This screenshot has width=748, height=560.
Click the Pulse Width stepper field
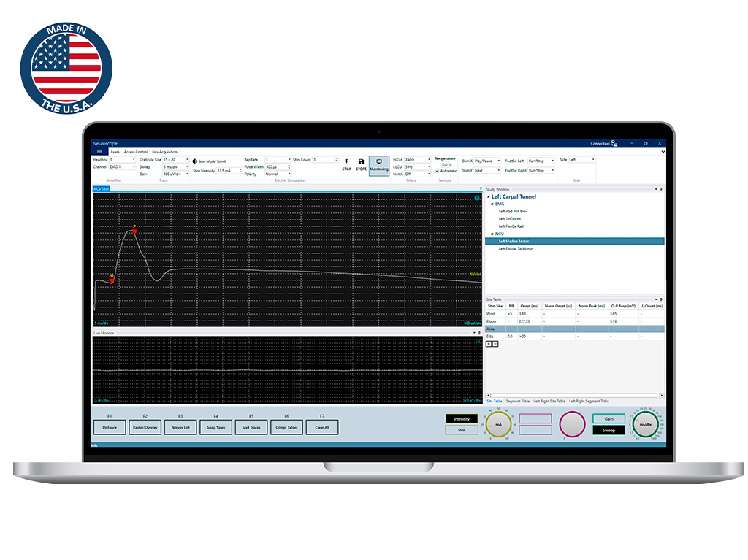pos(278,167)
